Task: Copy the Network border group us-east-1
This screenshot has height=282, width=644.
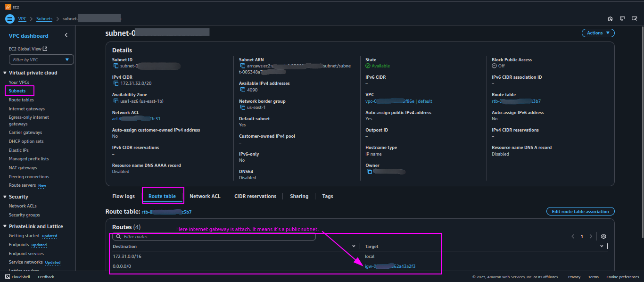Action: coord(243,107)
